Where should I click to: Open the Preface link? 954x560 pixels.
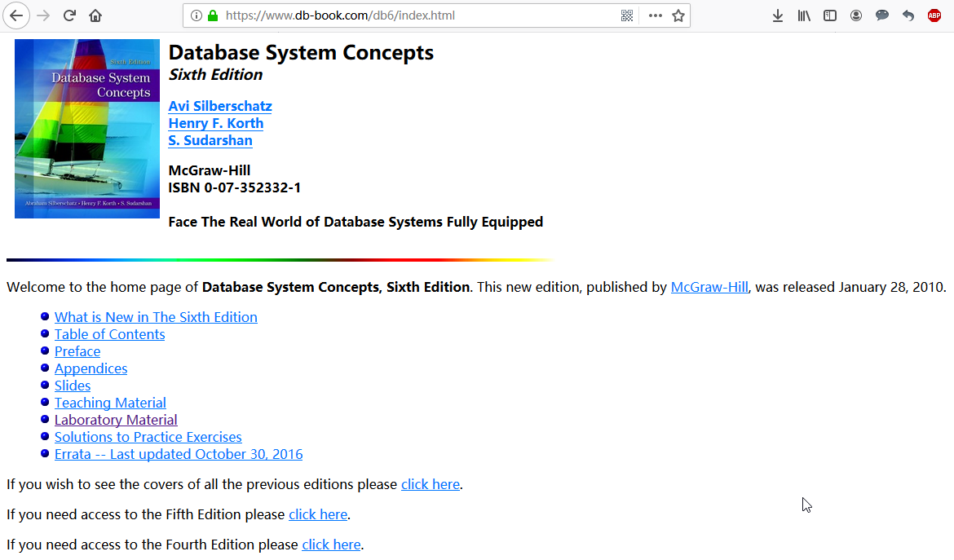click(77, 351)
